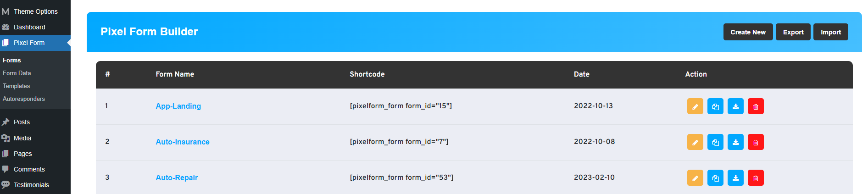This screenshot has height=194, width=868.
Task: Delete the App-Landing form with trash icon
Action: [x=755, y=106]
